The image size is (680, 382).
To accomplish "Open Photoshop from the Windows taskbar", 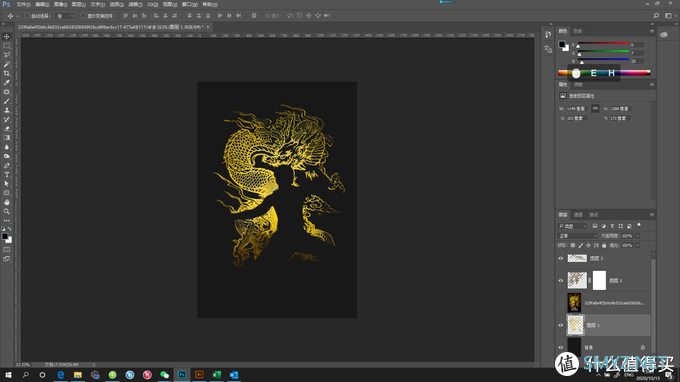I will point(182,375).
